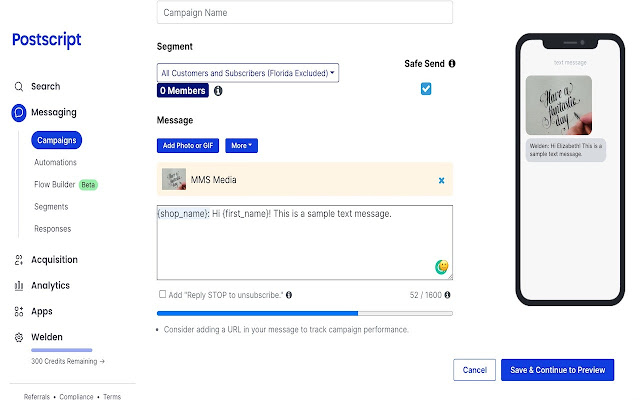Click the Apps grid icon
640x400 pixels.
pos(18,312)
